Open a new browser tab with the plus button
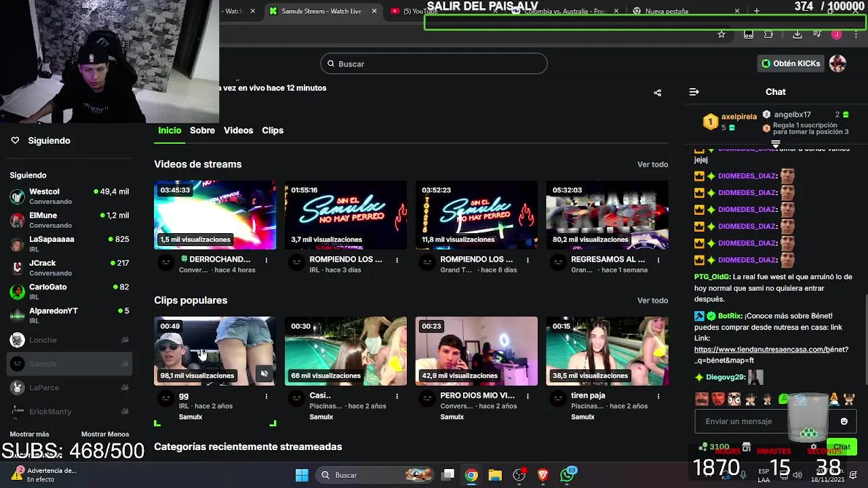 tap(757, 11)
